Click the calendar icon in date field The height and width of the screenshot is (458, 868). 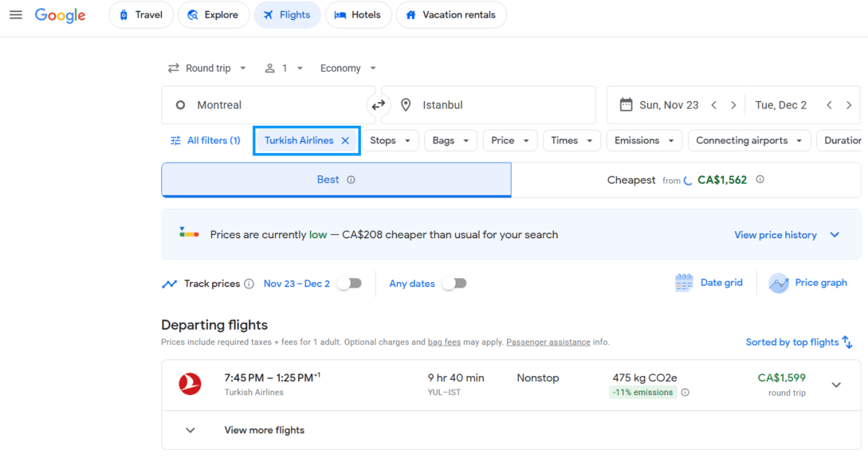tap(626, 104)
